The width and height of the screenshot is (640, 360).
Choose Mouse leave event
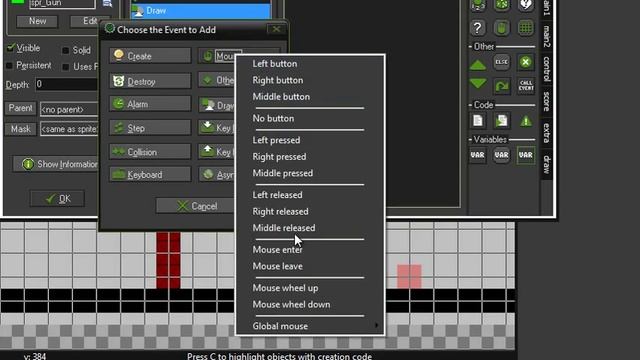[277, 266]
